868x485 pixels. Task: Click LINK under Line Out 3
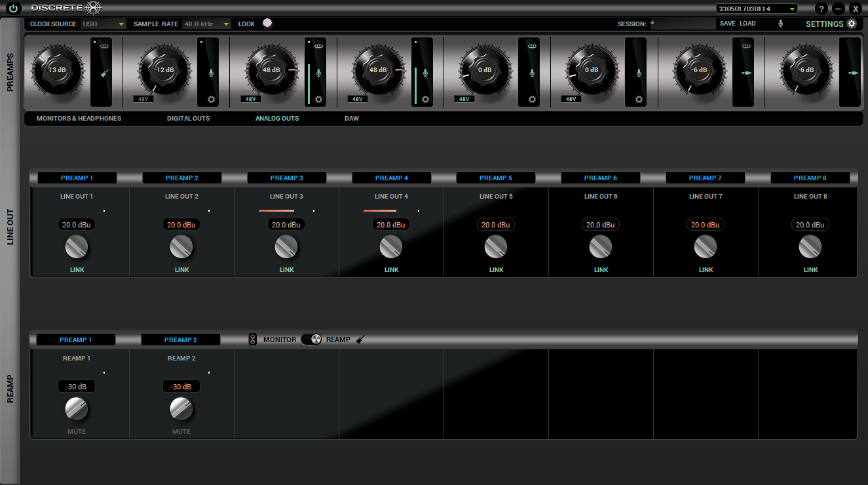coord(287,270)
